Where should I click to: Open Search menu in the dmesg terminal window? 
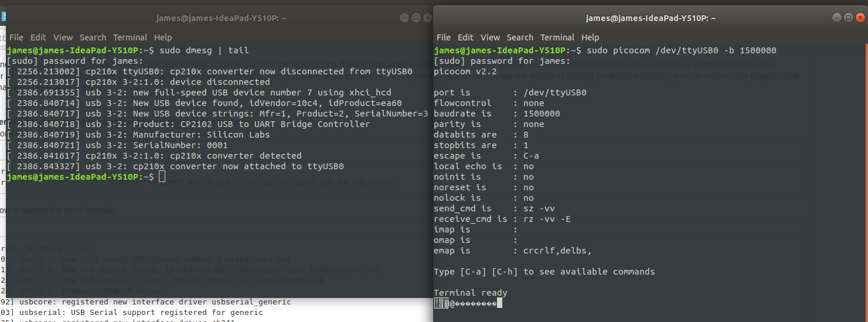click(x=93, y=37)
